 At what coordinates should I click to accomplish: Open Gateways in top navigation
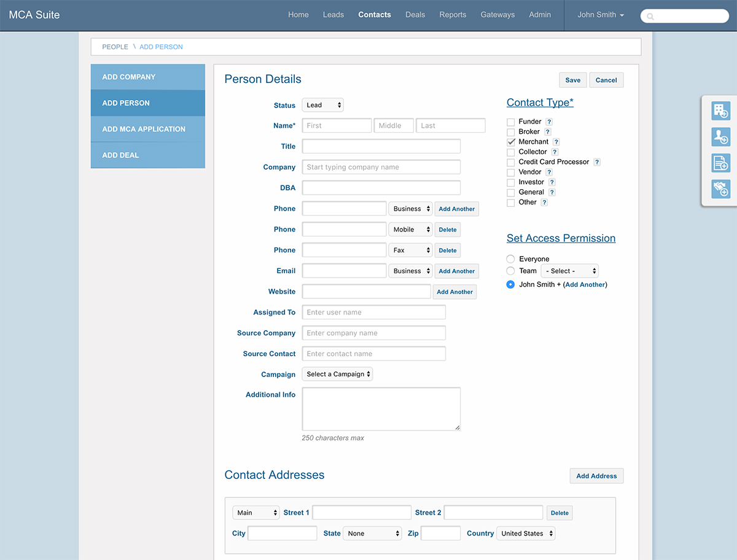click(x=497, y=15)
